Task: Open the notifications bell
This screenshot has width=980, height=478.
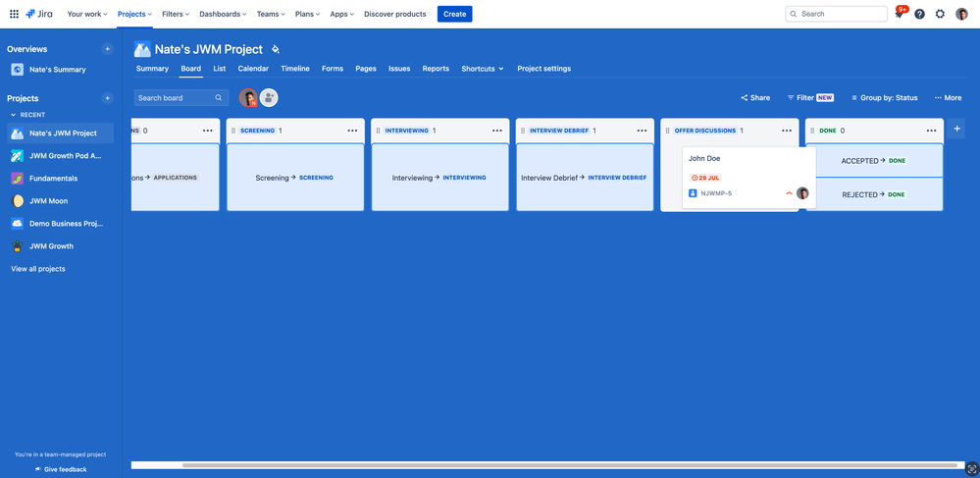Action: coord(900,14)
